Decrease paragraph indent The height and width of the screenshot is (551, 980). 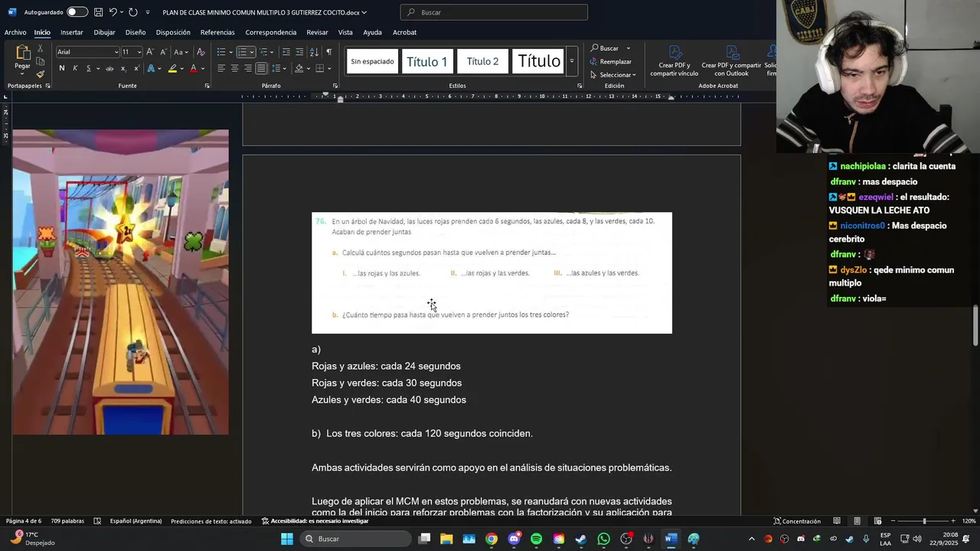(x=286, y=52)
